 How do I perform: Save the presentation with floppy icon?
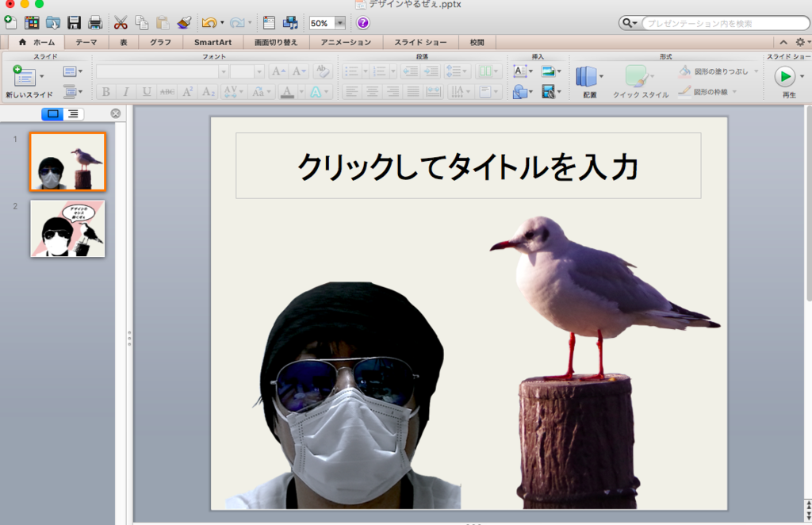(x=74, y=23)
